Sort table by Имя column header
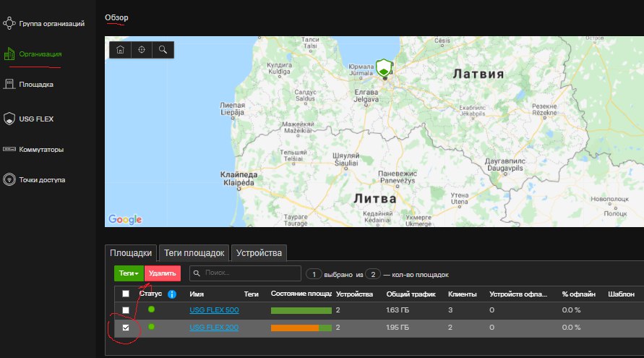Screen dimensions: 644x358 [197, 294]
